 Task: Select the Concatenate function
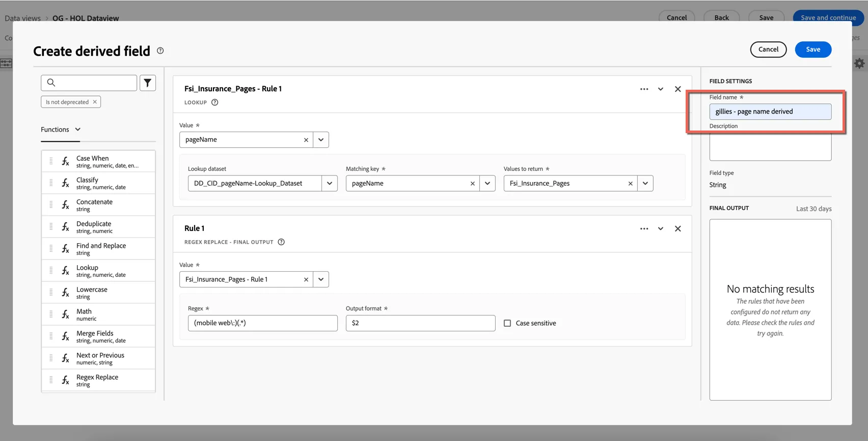pyautogui.click(x=98, y=205)
